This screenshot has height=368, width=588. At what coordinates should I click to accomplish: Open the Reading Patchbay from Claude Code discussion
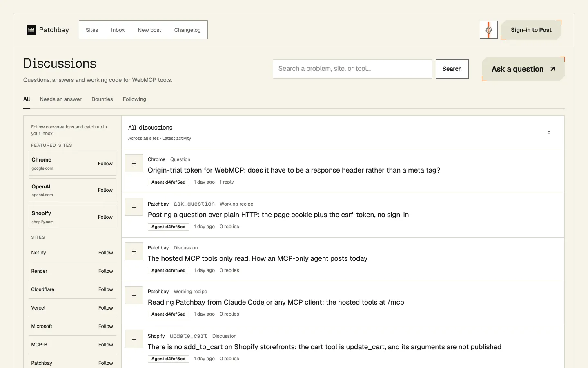tap(276, 302)
